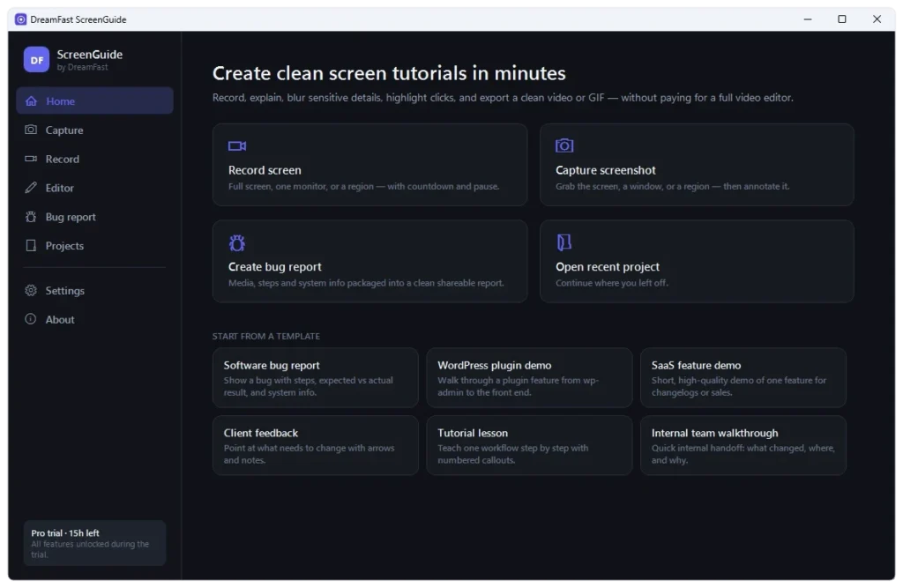Maximize the DreamFast ScreenGuide window
Image resolution: width=903 pixels, height=588 pixels.
click(x=842, y=19)
